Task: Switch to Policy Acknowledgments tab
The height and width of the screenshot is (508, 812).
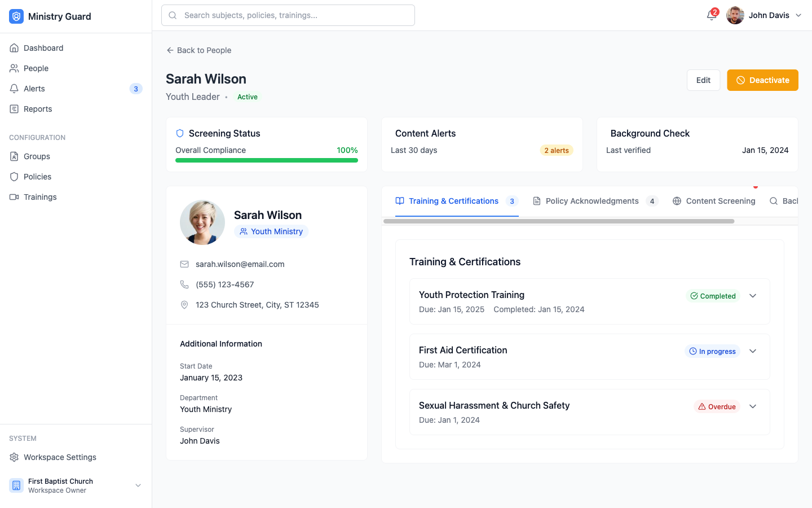Action: (x=592, y=201)
